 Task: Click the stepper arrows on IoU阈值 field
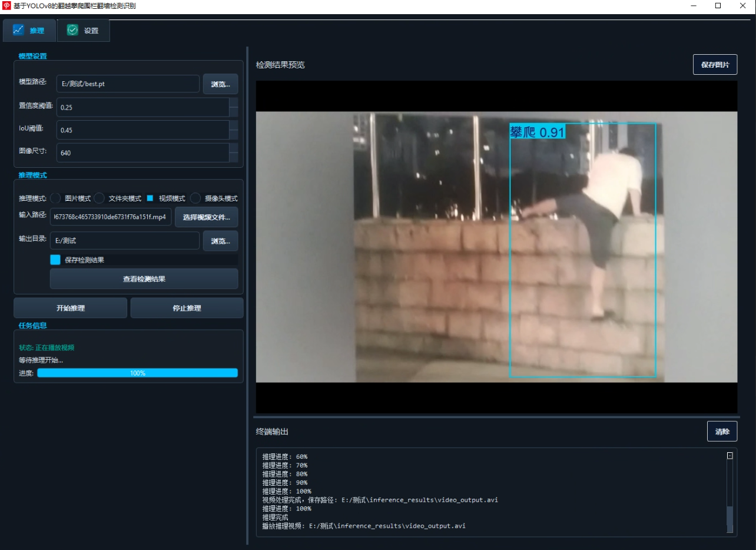tap(234, 130)
